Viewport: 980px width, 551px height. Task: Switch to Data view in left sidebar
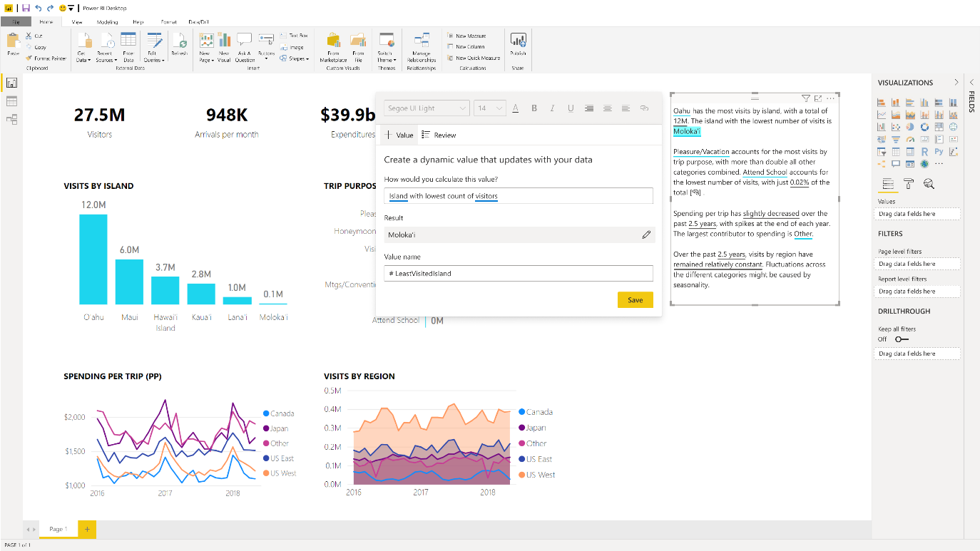[x=11, y=101]
